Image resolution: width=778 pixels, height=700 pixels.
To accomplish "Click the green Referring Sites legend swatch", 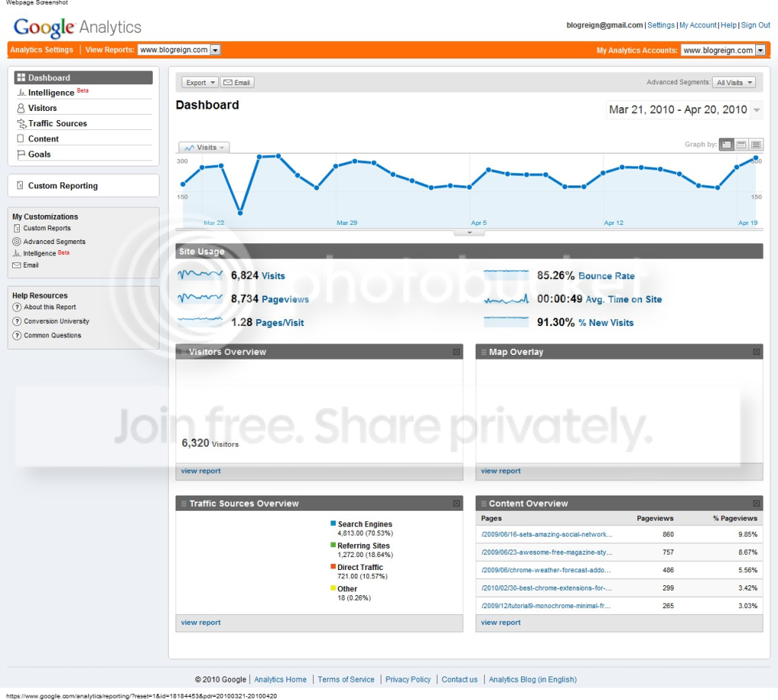I will click(334, 545).
